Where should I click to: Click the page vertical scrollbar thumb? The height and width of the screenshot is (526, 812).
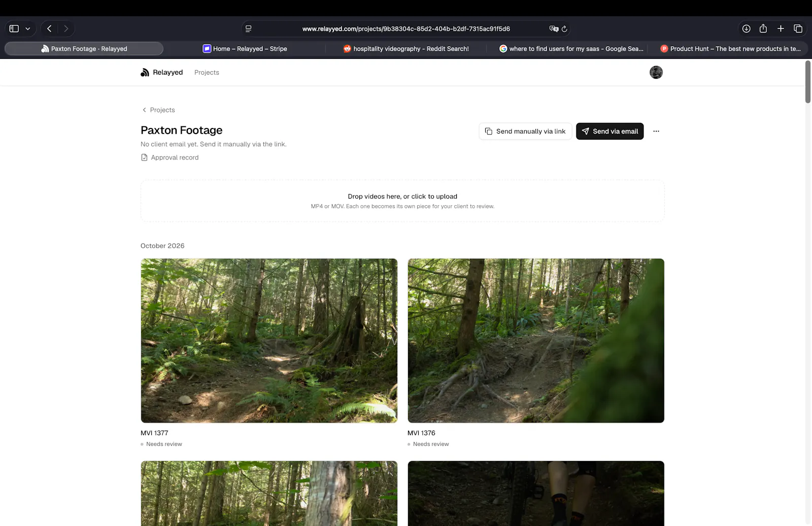click(x=808, y=82)
